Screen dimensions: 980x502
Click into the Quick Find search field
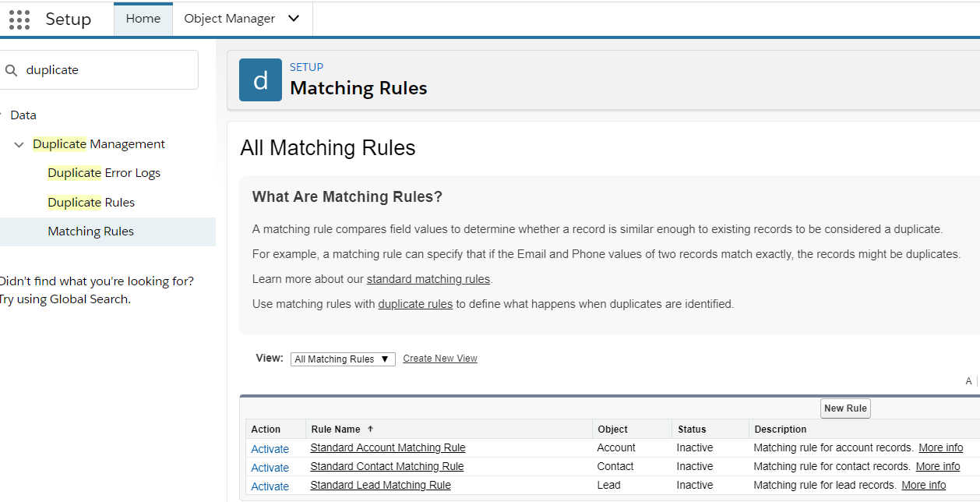point(99,70)
